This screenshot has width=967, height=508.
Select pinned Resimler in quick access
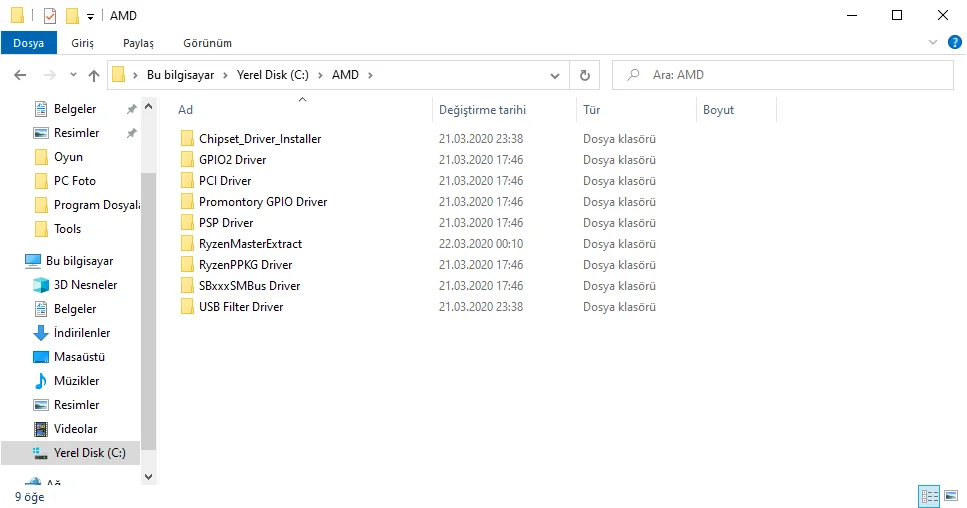76,133
